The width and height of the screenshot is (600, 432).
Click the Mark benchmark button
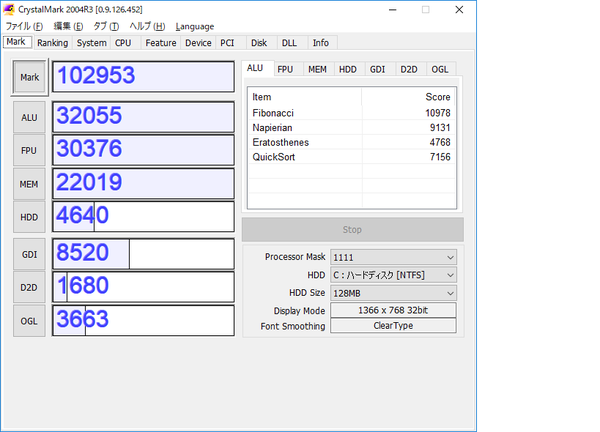(x=30, y=77)
